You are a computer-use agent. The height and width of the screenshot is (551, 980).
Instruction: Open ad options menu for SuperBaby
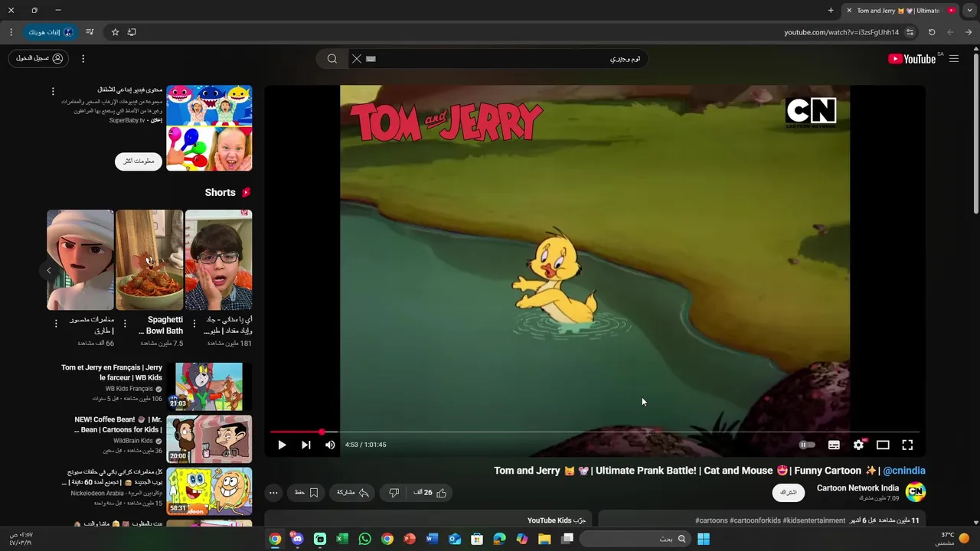click(x=53, y=91)
